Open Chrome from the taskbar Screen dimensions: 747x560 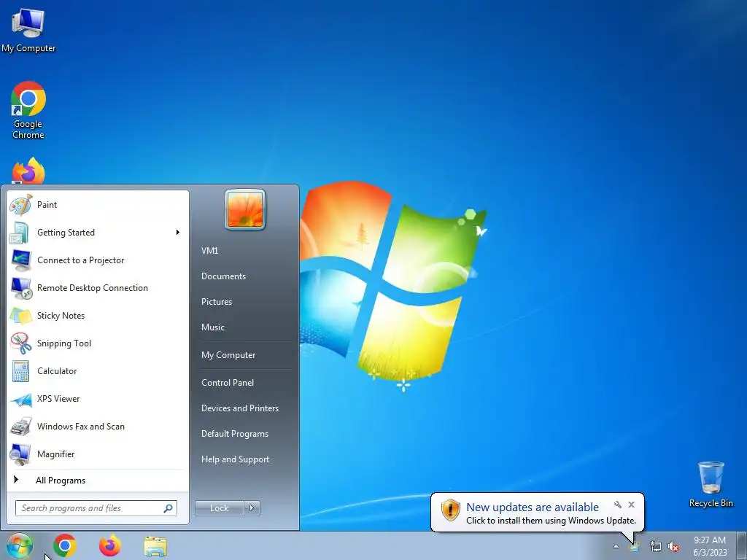[65, 545]
